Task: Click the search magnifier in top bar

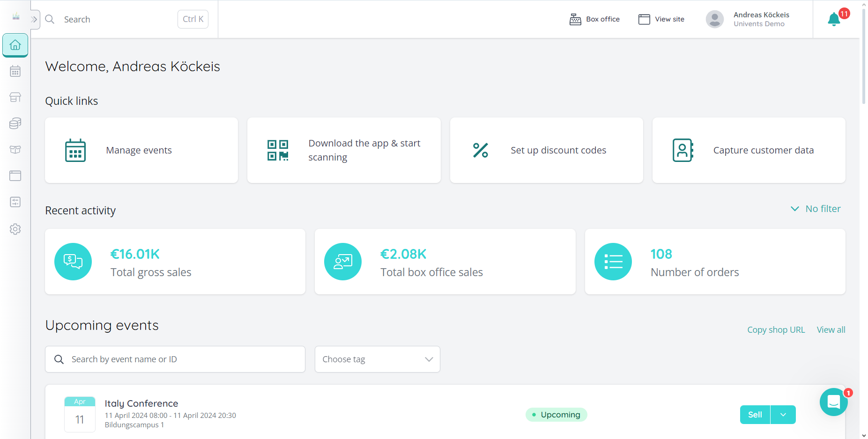Action: (x=50, y=19)
